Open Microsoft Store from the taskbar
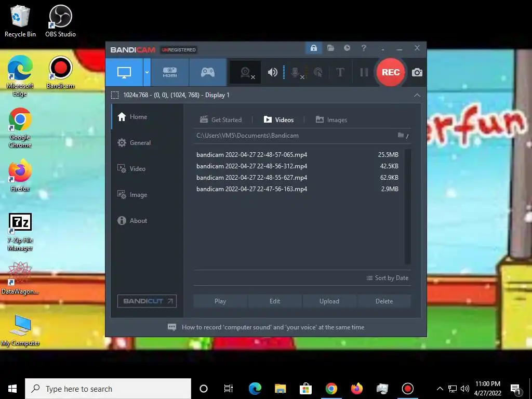Screen dimensions: 532x399 [x=305, y=389]
